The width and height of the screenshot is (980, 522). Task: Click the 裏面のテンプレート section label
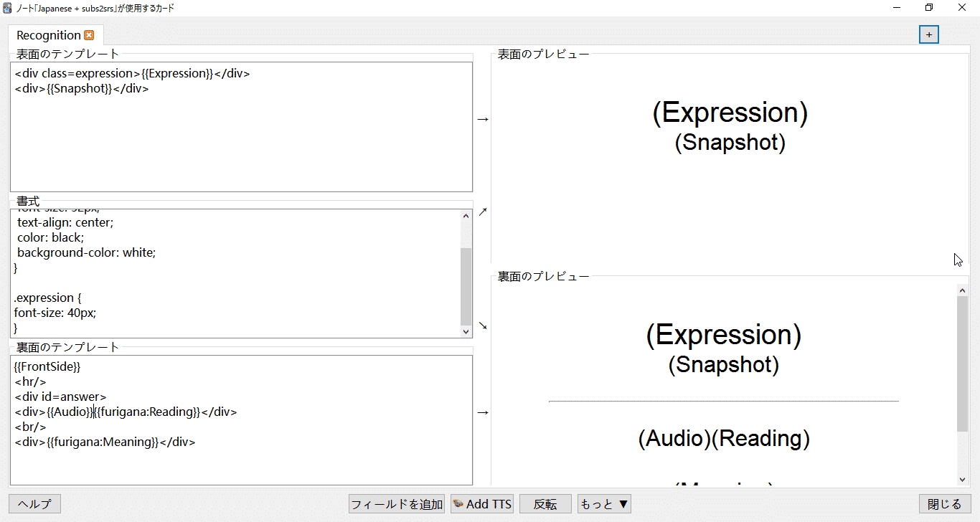68,348
